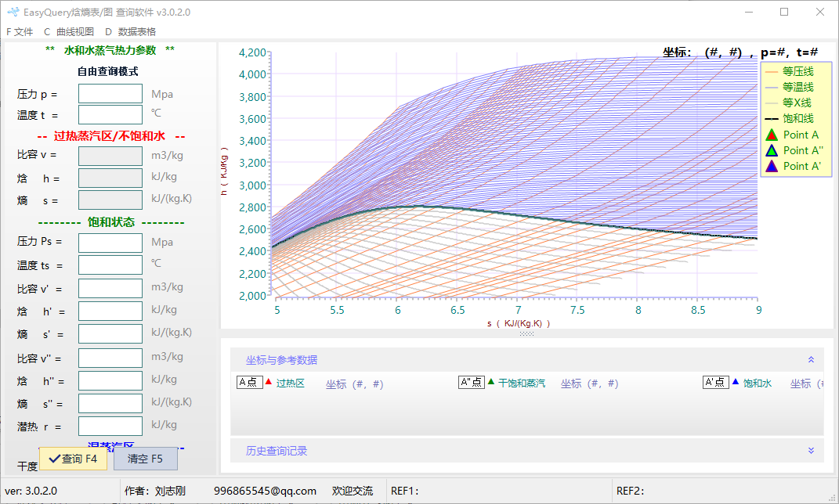The image size is (839, 504).
Task: Click the 等X线 legend entry
Action: 788,103
